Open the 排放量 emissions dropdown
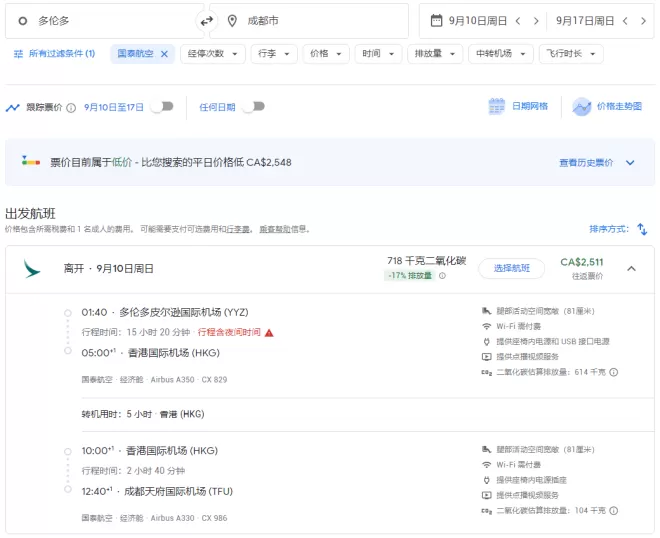Viewport: 660px width, 538px height. 435,54
